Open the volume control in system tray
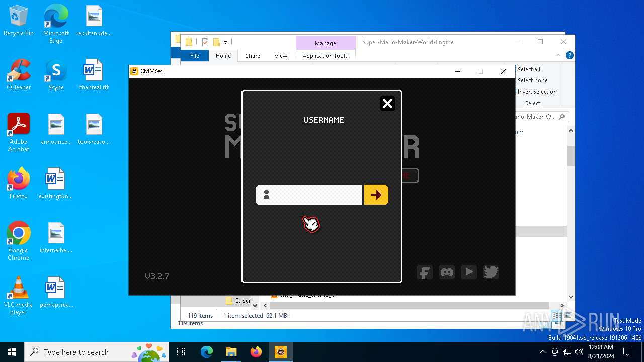644x362 pixels. [579, 352]
